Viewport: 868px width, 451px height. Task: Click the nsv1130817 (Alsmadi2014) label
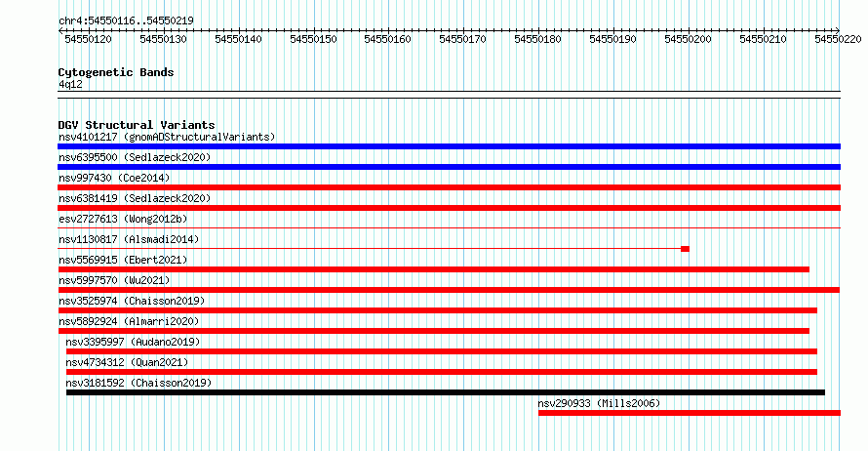coord(129,239)
